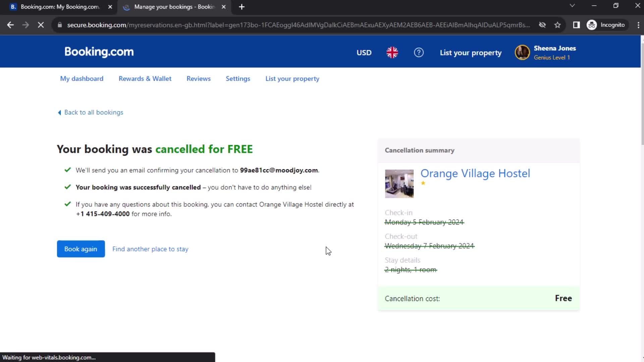644x362 pixels.
Task: Open Orange Village Hostel link
Action: point(475,173)
